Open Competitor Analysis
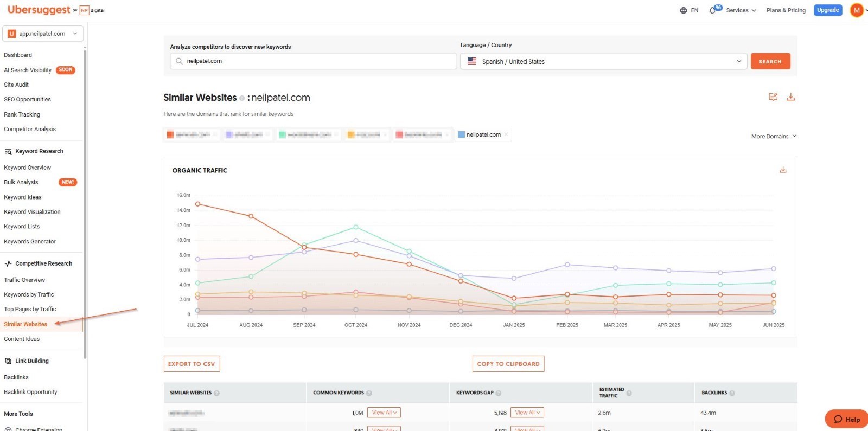868x431 pixels. point(30,129)
